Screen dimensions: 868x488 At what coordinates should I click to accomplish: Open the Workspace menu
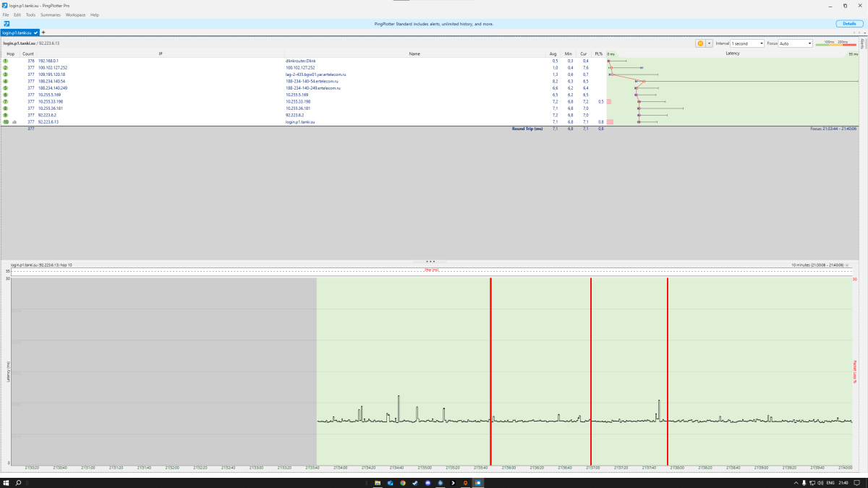pos(75,14)
